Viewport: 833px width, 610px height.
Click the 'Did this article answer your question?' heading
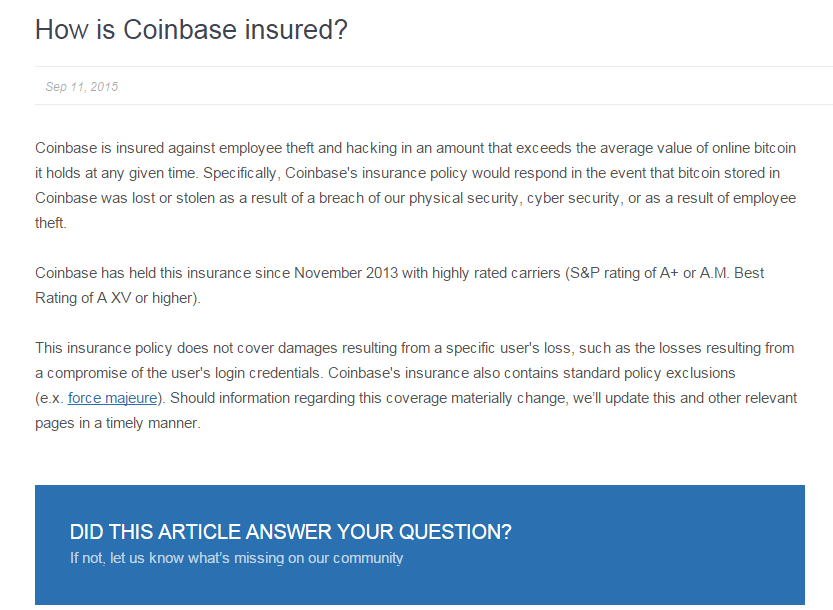(291, 532)
